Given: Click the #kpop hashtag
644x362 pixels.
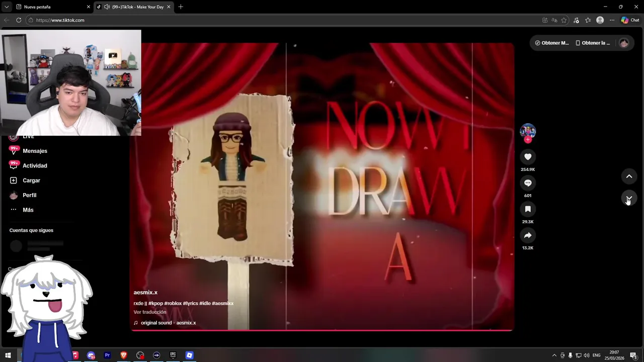Looking at the screenshot, I should pos(155,303).
